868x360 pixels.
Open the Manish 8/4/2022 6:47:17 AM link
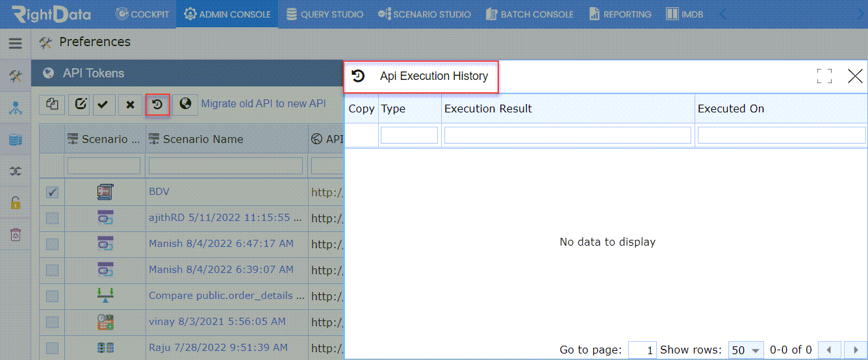point(221,244)
